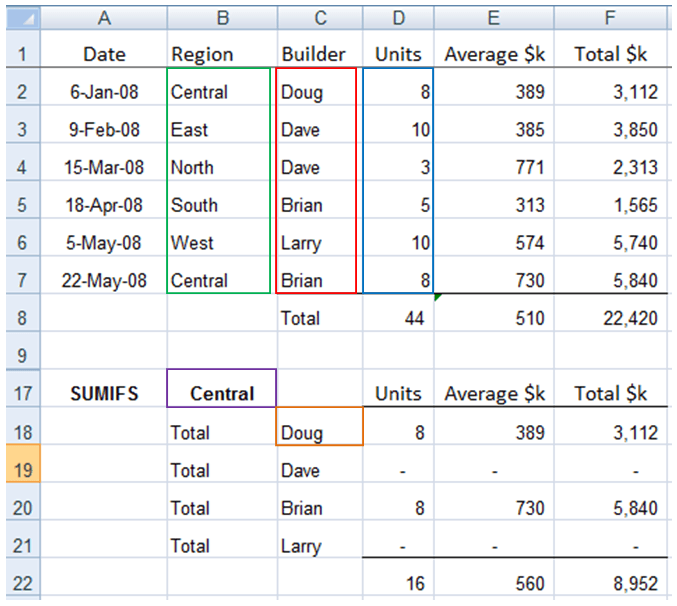
Task: Select Doug criteria cell in row 18
Action: point(320,426)
